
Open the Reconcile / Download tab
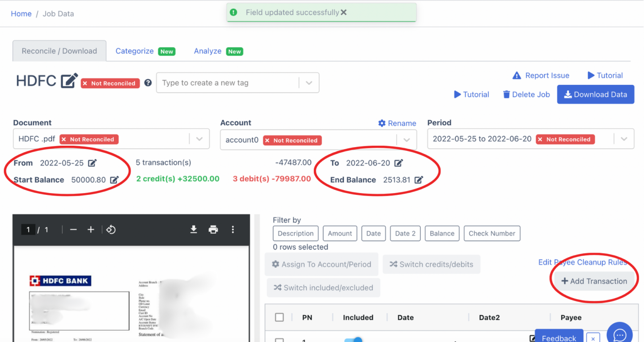coord(59,51)
